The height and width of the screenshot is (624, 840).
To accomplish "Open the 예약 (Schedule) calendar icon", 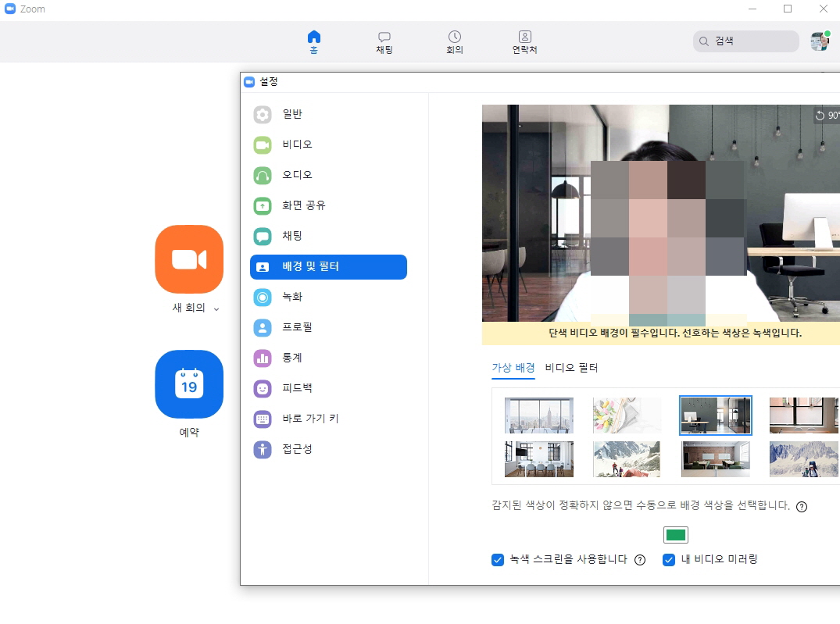I will point(189,384).
